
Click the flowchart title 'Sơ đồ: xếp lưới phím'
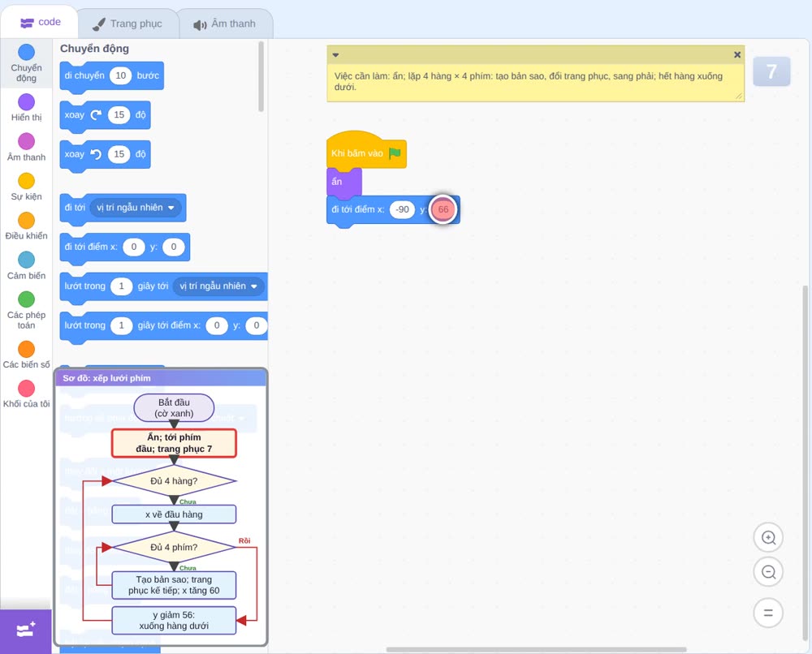[x=106, y=378]
